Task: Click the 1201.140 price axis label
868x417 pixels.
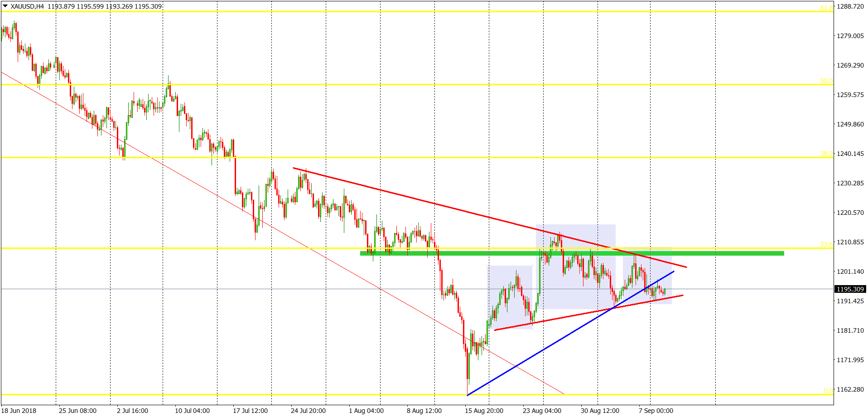Action: coord(850,272)
